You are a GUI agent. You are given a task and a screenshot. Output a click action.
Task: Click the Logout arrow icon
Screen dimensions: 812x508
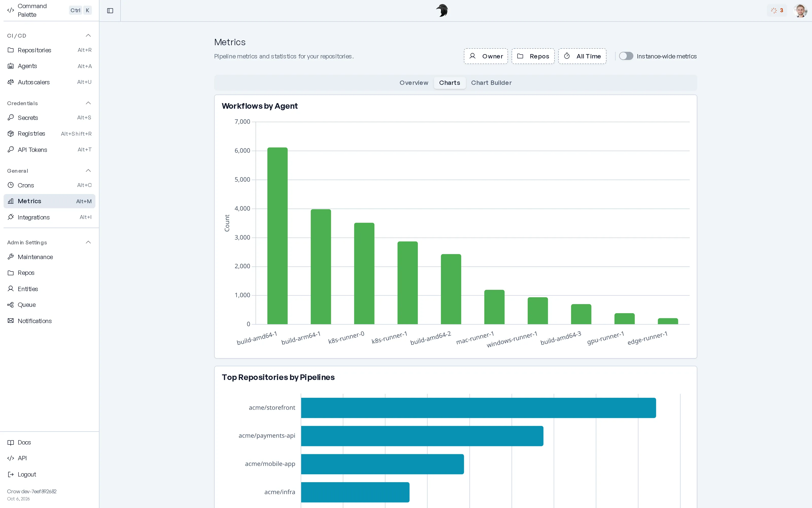tap(11, 474)
